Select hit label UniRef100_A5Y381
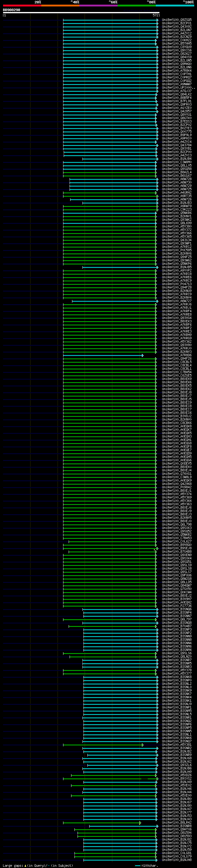The image size is (197, 868). pos(177,745)
